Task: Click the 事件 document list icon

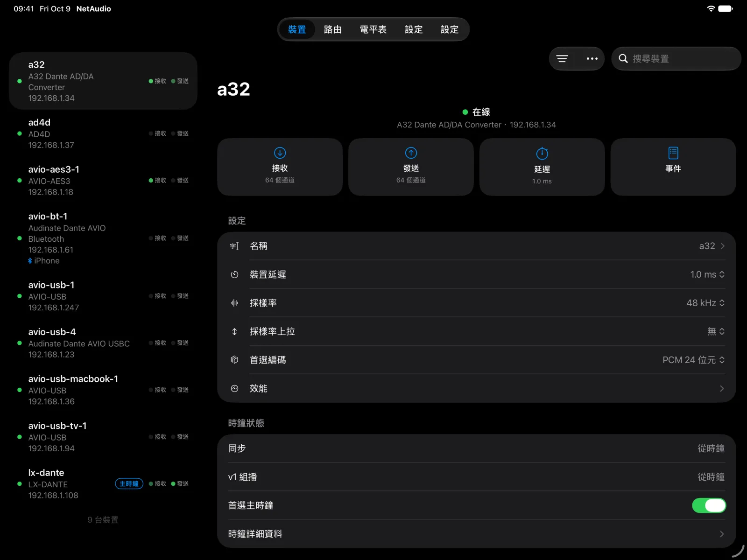Action: [673, 153]
